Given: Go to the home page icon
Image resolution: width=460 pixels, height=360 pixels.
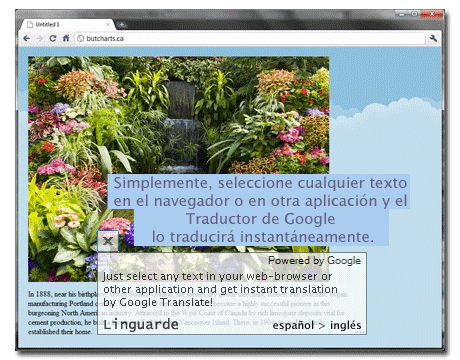Looking at the screenshot, I should click(x=66, y=38).
